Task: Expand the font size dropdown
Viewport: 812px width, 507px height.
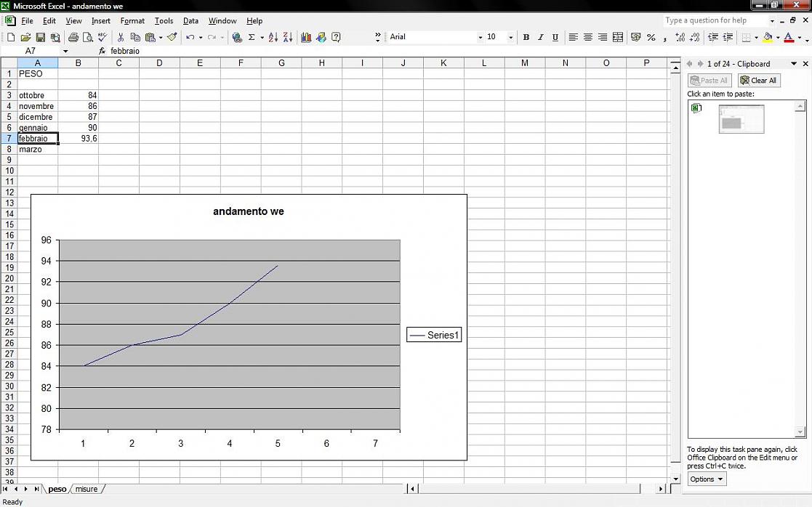Action: (x=510, y=37)
